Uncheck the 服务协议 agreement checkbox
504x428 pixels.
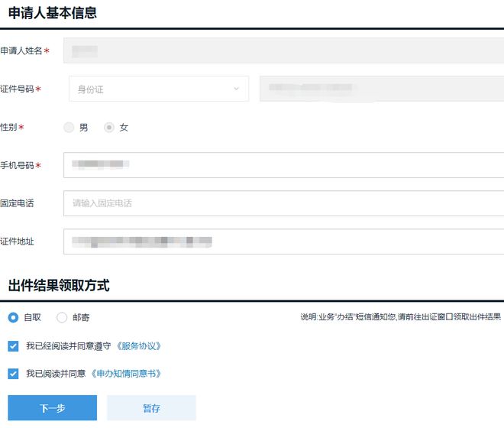(13, 346)
